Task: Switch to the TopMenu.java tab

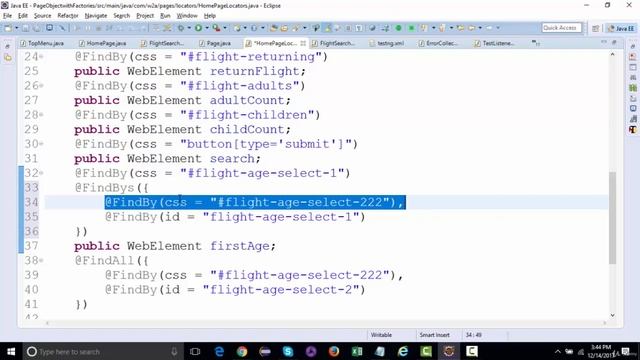Action: pyautogui.click(x=42, y=43)
